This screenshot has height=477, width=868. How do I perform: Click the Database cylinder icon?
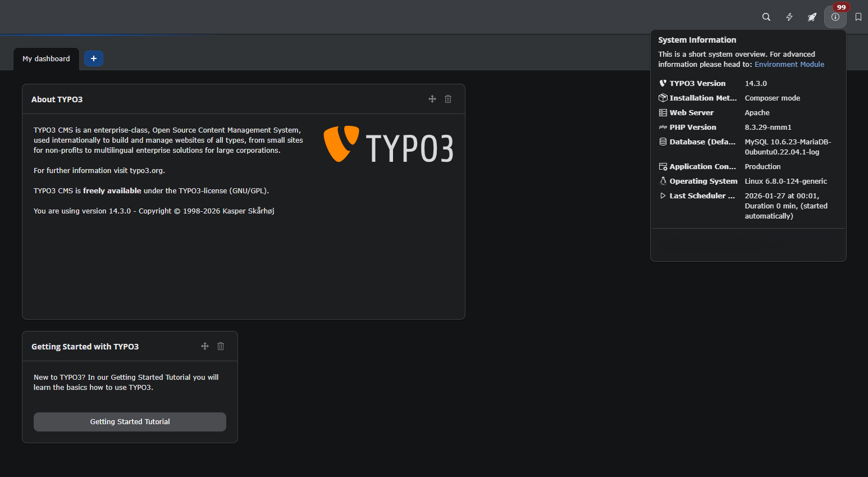point(663,142)
